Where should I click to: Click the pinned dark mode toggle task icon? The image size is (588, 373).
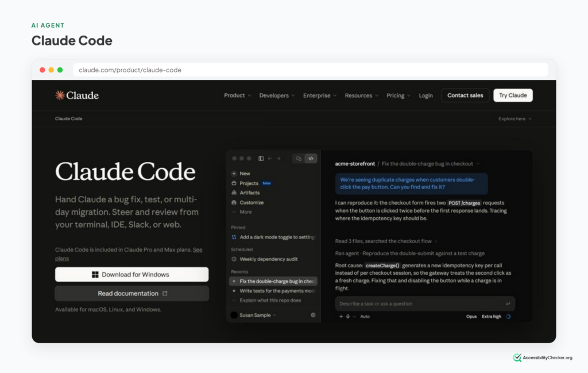(234, 237)
